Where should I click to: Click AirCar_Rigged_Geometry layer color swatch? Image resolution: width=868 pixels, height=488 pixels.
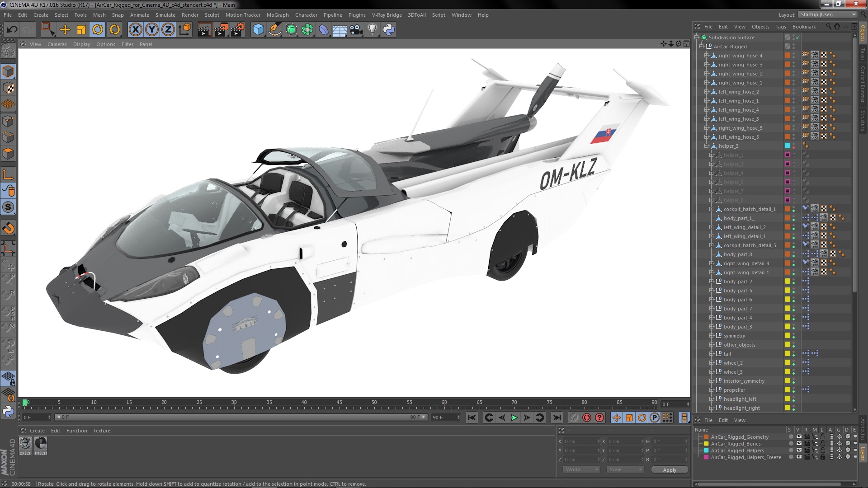click(706, 437)
